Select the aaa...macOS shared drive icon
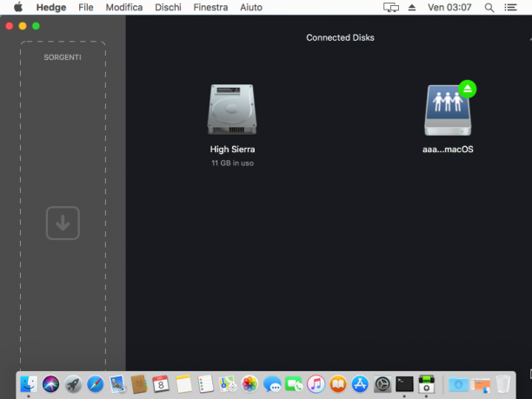 coord(448,110)
